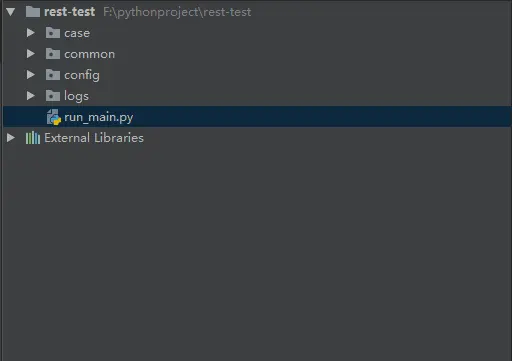Select the run_main.py file name

pyautogui.click(x=99, y=117)
